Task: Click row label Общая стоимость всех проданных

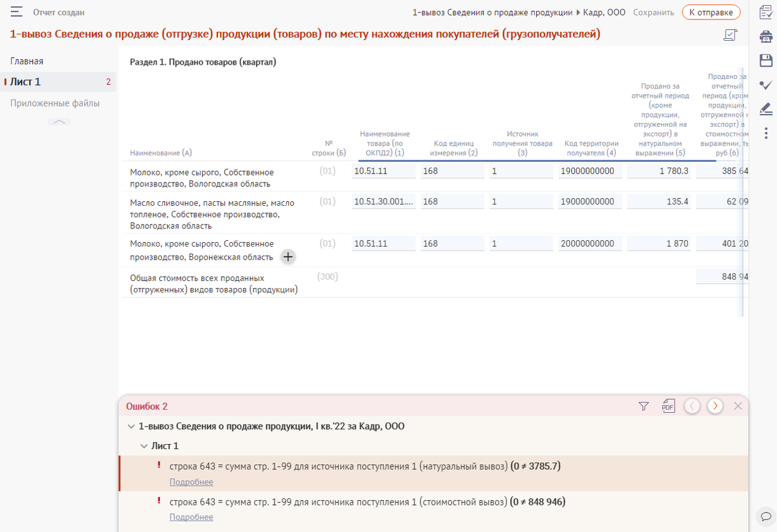Action: tap(214, 283)
